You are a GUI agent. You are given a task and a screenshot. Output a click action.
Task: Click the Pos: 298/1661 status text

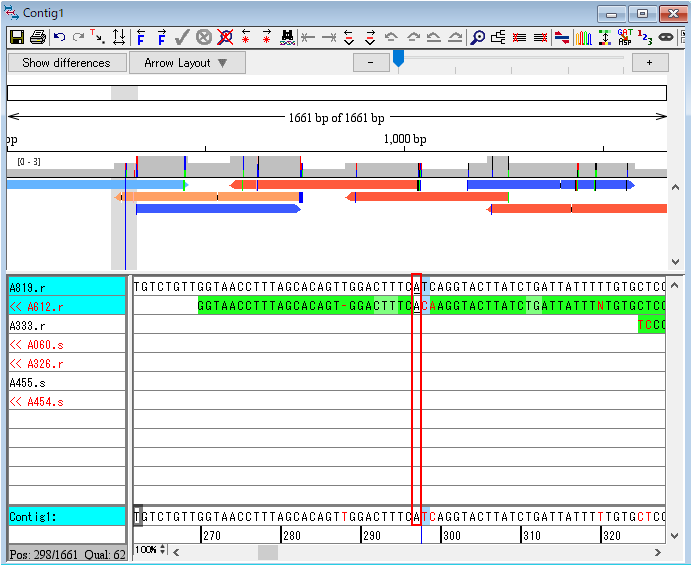(x=44, y=554)
